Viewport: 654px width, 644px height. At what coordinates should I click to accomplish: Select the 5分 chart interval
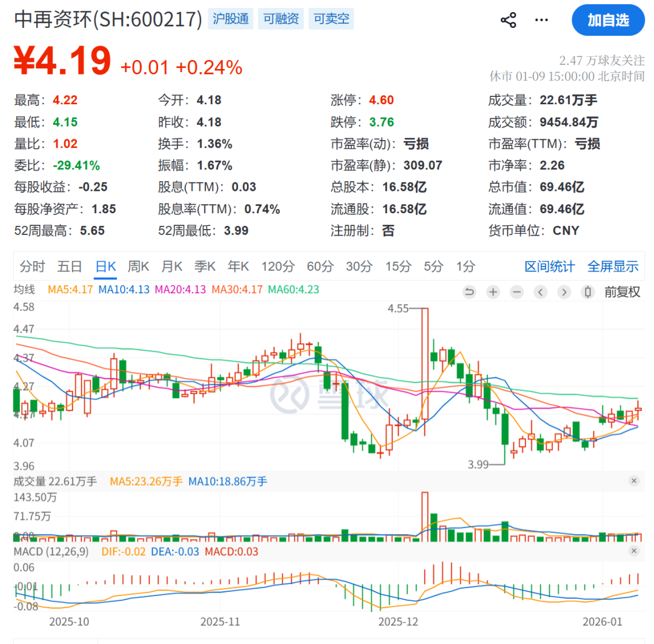433,266
